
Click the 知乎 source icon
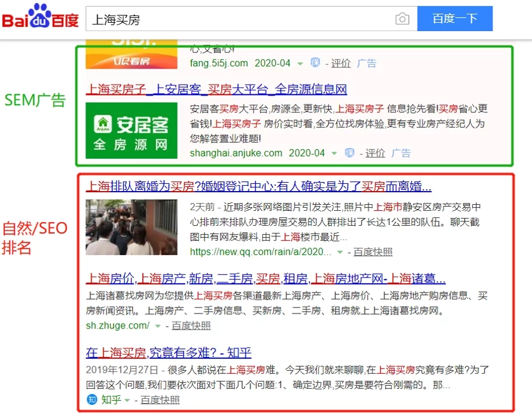click(92, 399)
